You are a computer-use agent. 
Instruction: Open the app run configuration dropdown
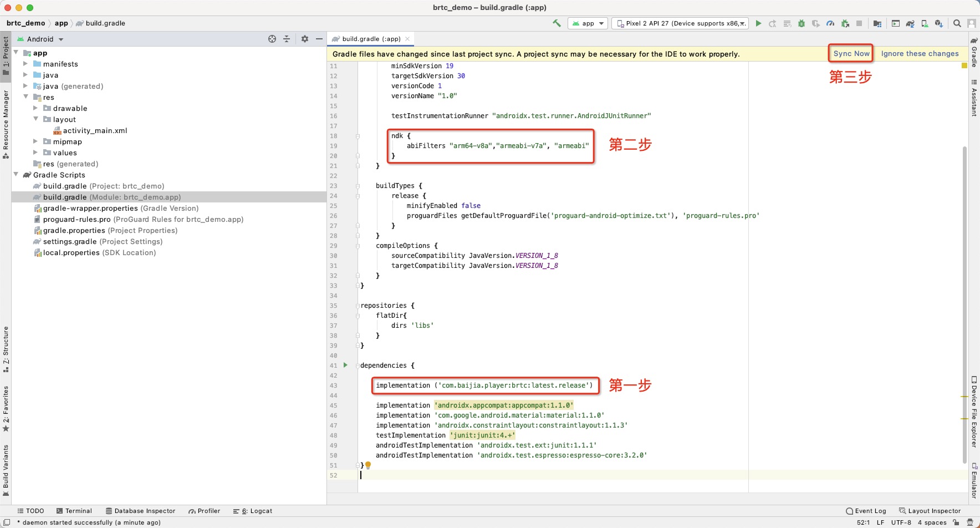(588, 23)
